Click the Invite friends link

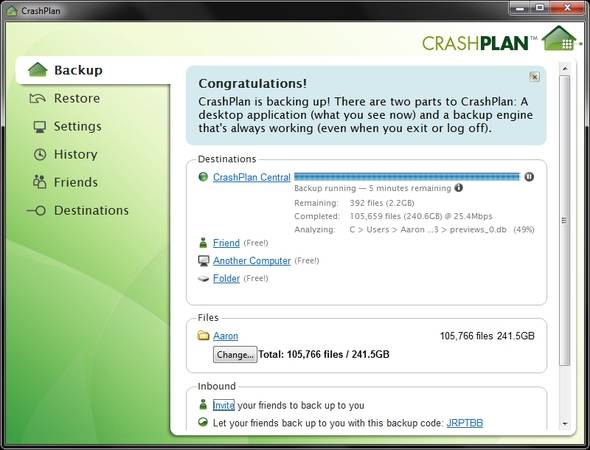click(x=224, y=405)
